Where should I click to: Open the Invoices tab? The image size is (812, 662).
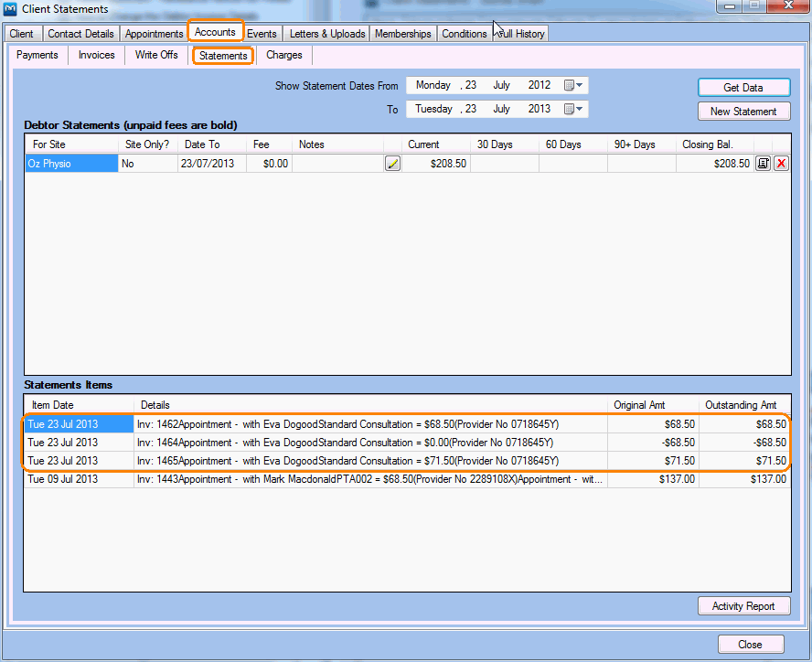96,55
